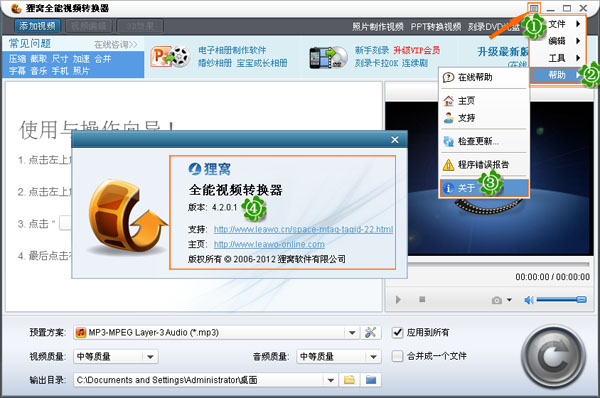
Task: Adjust the volume slider
Action: (x=561, y=299)
